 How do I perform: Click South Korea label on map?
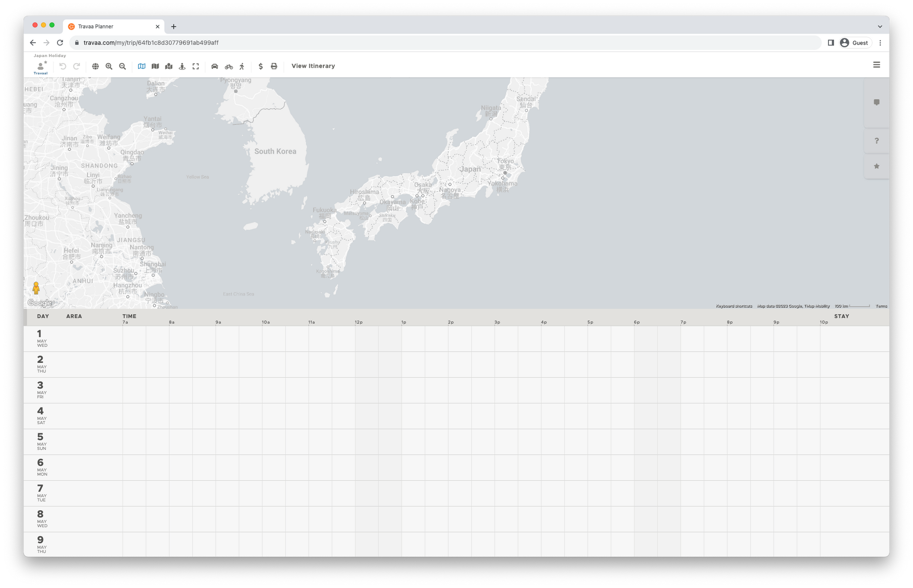click(275, 151)
